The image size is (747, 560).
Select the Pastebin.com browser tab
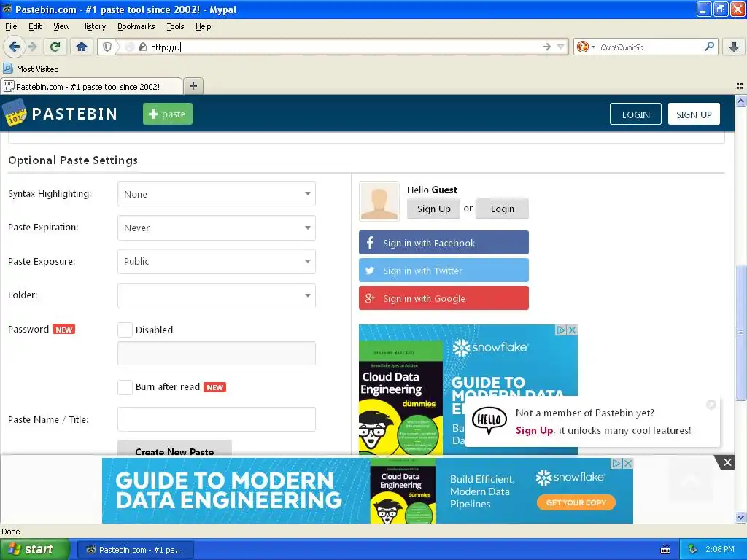coord(91,86)
